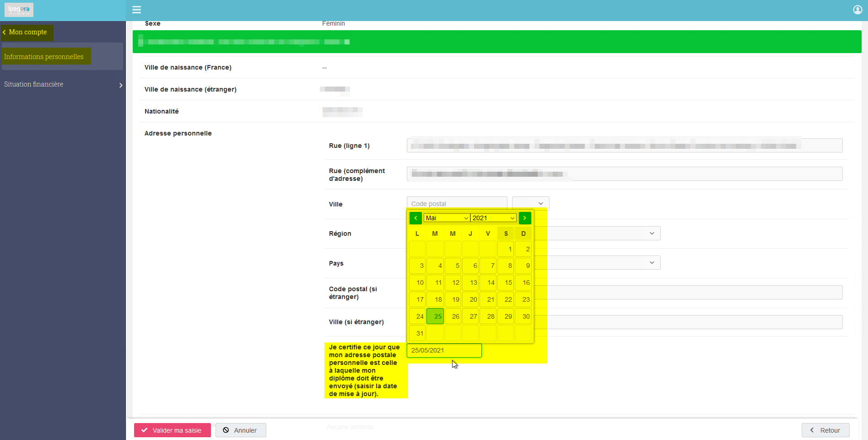Click the Code postal input field

457,203
